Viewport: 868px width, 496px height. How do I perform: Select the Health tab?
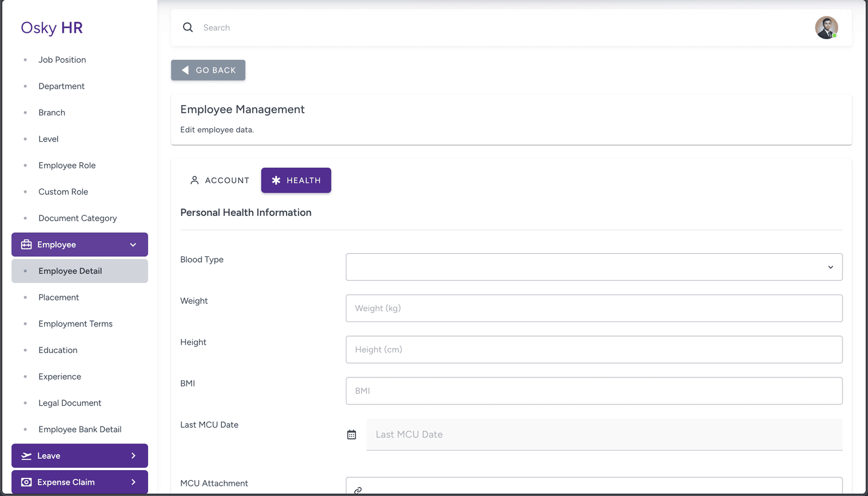296,180
